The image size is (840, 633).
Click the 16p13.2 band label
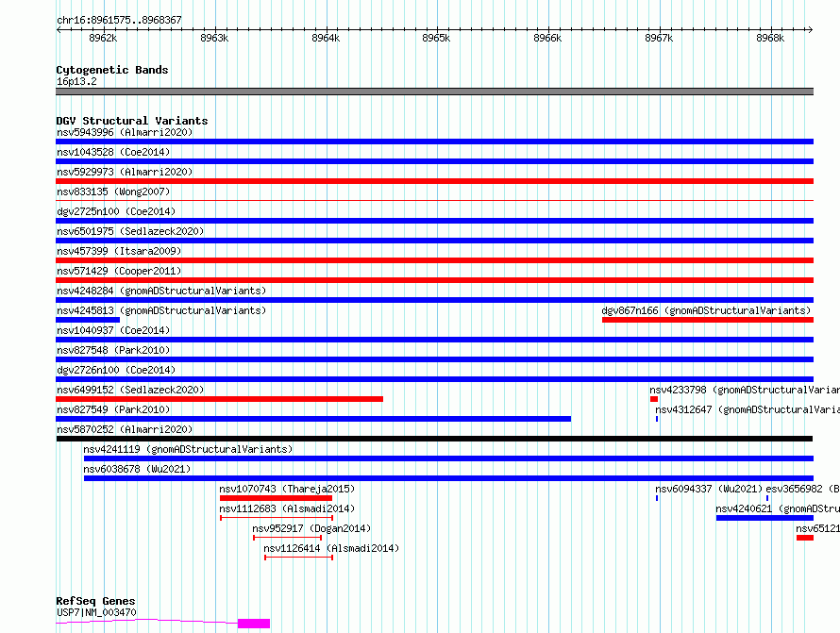coord(76,81)
